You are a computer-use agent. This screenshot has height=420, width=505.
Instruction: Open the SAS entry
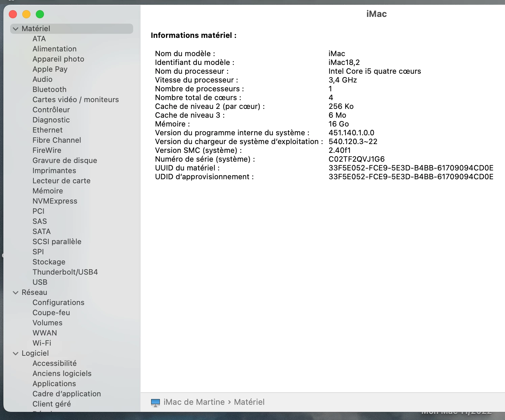click(x=40, y=221)
